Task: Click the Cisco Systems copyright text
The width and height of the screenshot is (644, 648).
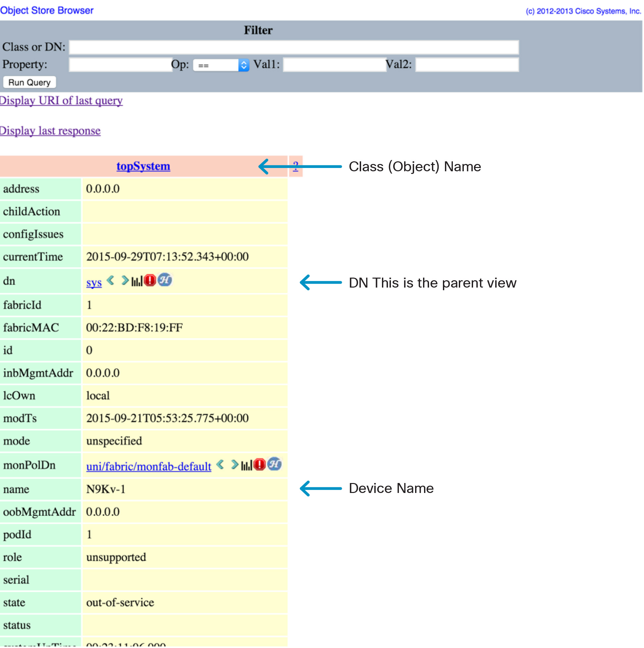Action: click(584, 11)
